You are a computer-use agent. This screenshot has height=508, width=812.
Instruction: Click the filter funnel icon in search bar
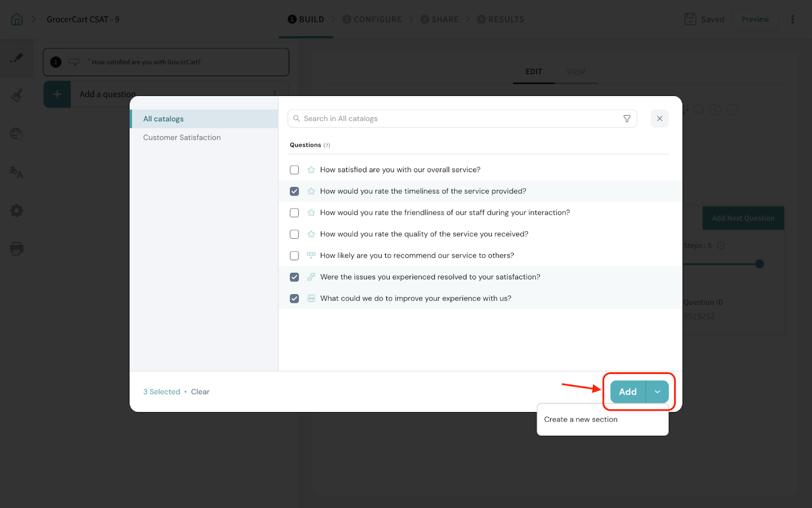pos(627,118)
